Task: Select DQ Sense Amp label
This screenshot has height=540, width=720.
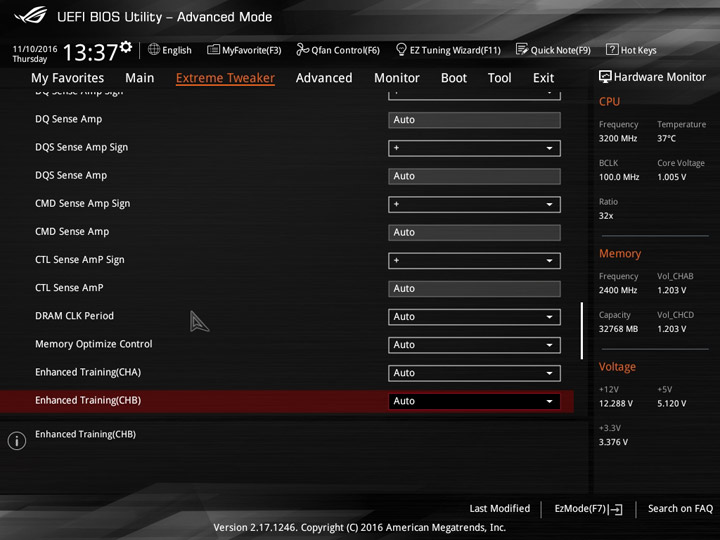Action: (68, 119)
